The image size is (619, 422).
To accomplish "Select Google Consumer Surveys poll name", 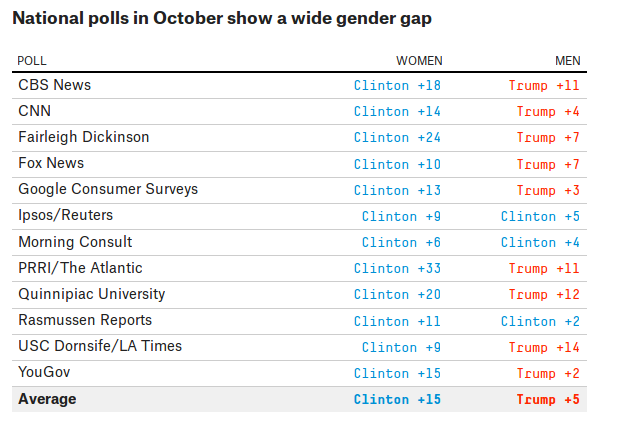I will [108, 189].
